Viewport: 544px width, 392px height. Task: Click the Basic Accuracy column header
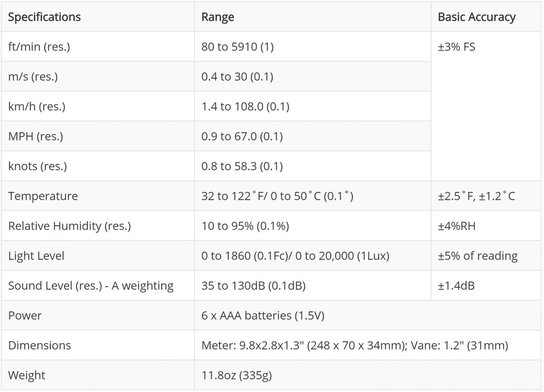(x=476, y=17)
